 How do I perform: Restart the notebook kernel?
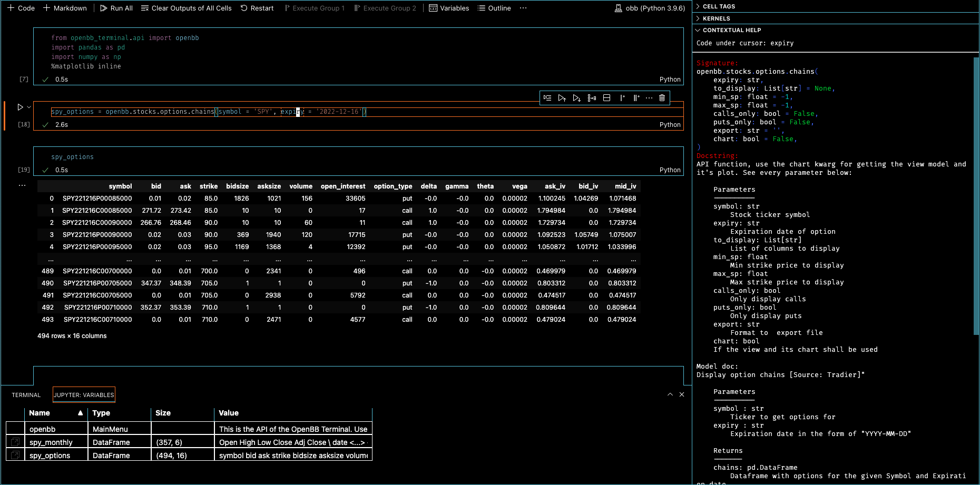pyautogui.click(x=257, y=8)
